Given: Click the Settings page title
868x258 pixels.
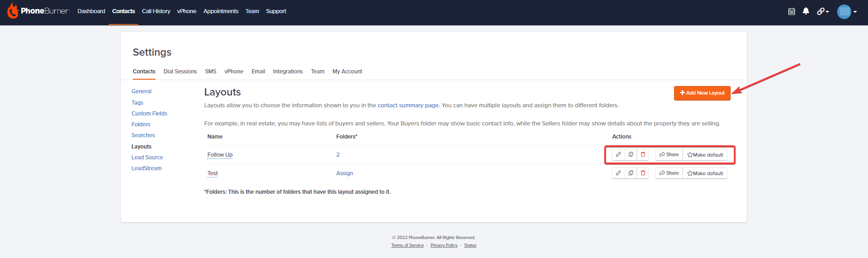Looking at the screenshot, I should click(152, 53).
